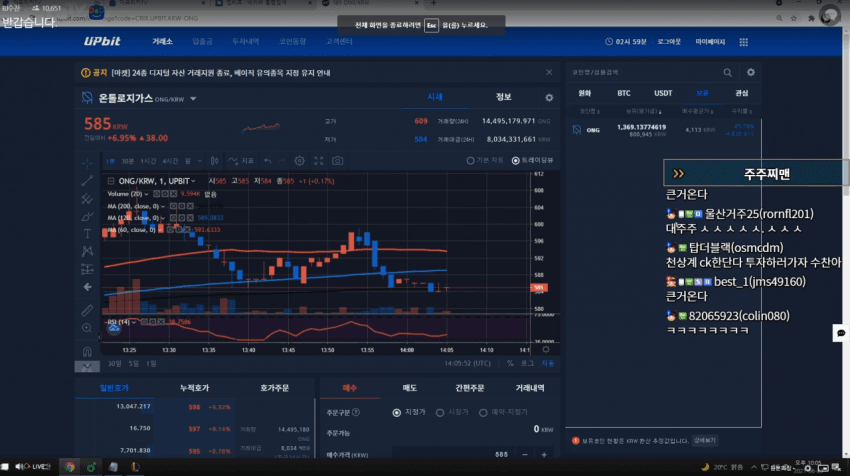The height and width of the screenshot is (476, 850).
Task: Set chart range to 5일
Action: tap(133, 364)
